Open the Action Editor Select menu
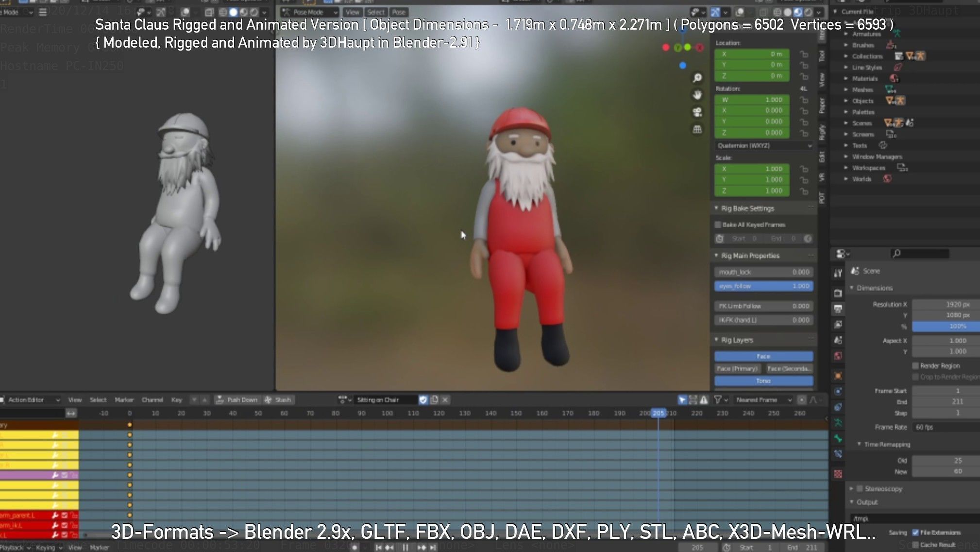980x552 pixels. pyautogui.click(x=98, y=400)
